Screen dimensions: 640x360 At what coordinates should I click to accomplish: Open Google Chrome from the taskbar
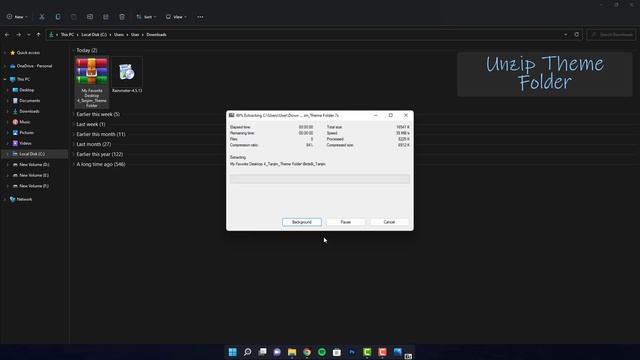[x=307, y=352]
